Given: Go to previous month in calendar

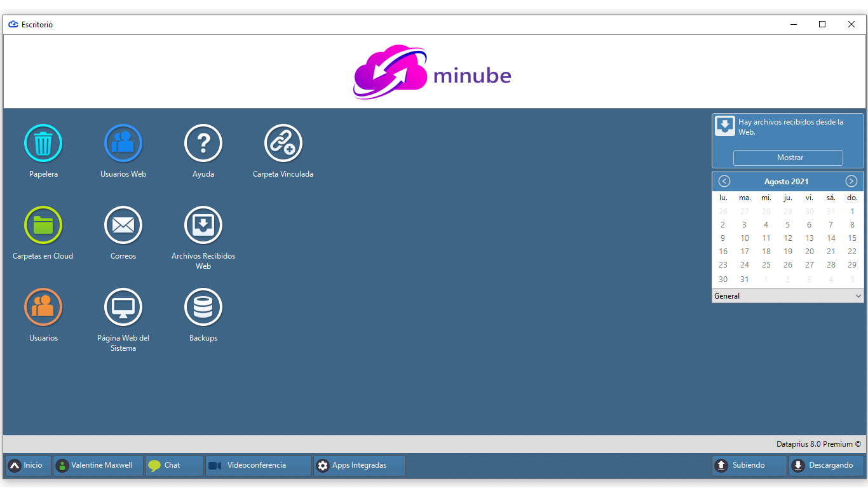Looking at the screenshot, I should 724,181.
